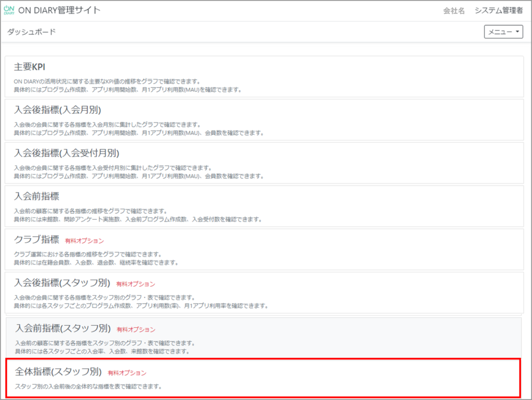Click the ON DIARY logo icon
Image resolution: width=532 pixels, height=400 pixels.
pyautogui.click(x=9, y=10)
